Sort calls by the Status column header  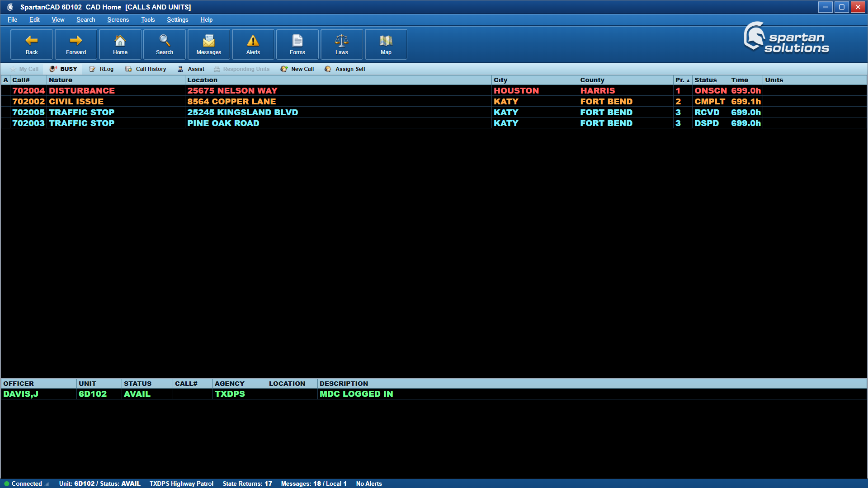(x=710, y=80)
